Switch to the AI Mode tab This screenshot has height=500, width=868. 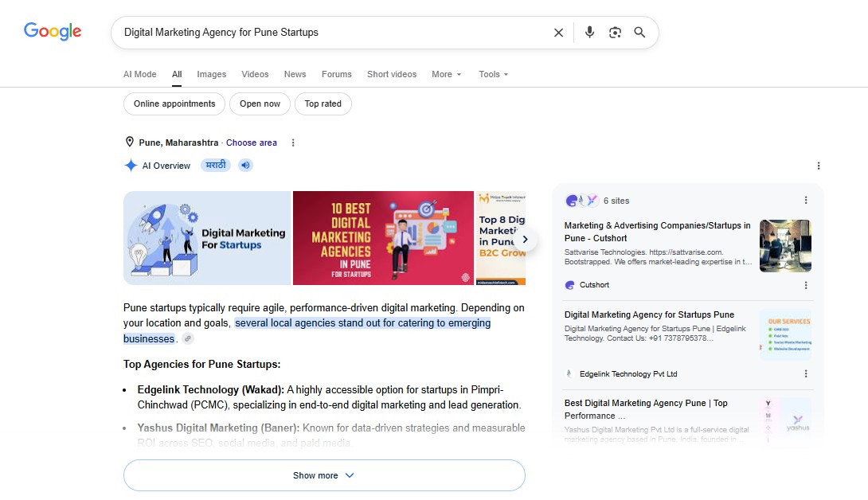pos(139,74)
